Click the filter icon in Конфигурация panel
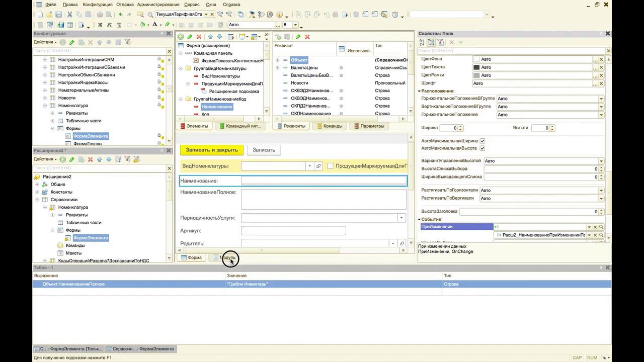This screenshot has height=362, width=644. click(x=127, y=42)
